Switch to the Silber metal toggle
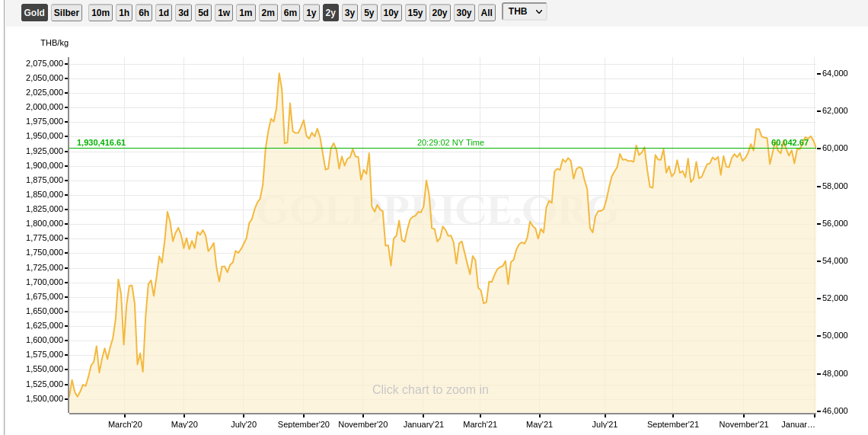The height and width of the screenshot is (435, 868). [67, 12]
